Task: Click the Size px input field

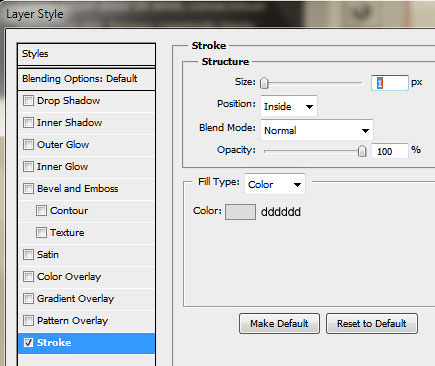Action: 390,83
